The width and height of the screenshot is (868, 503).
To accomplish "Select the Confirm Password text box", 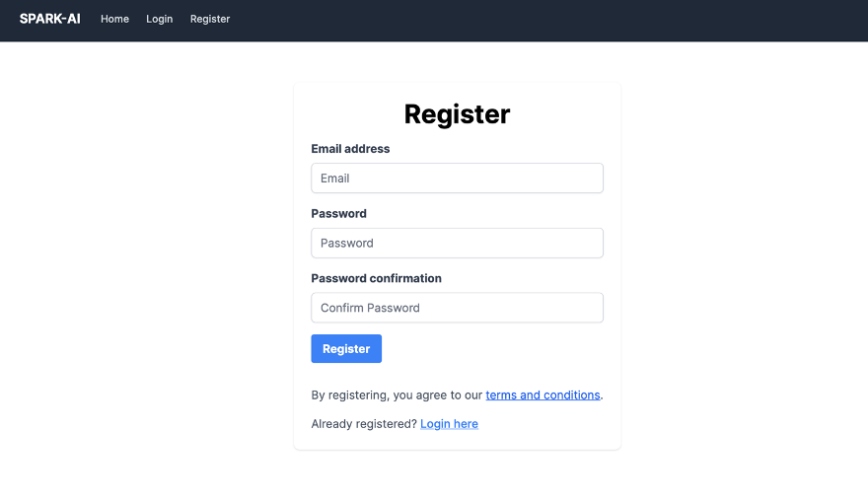I will (457, 308).
